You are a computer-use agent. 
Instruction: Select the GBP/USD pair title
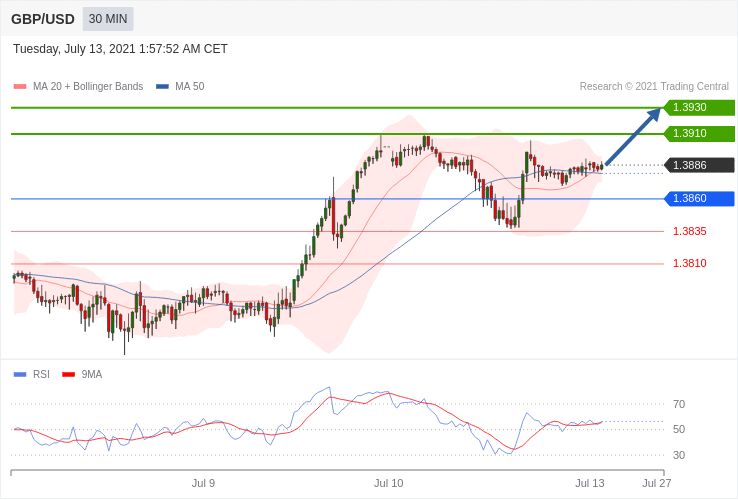tap(43, 19)
